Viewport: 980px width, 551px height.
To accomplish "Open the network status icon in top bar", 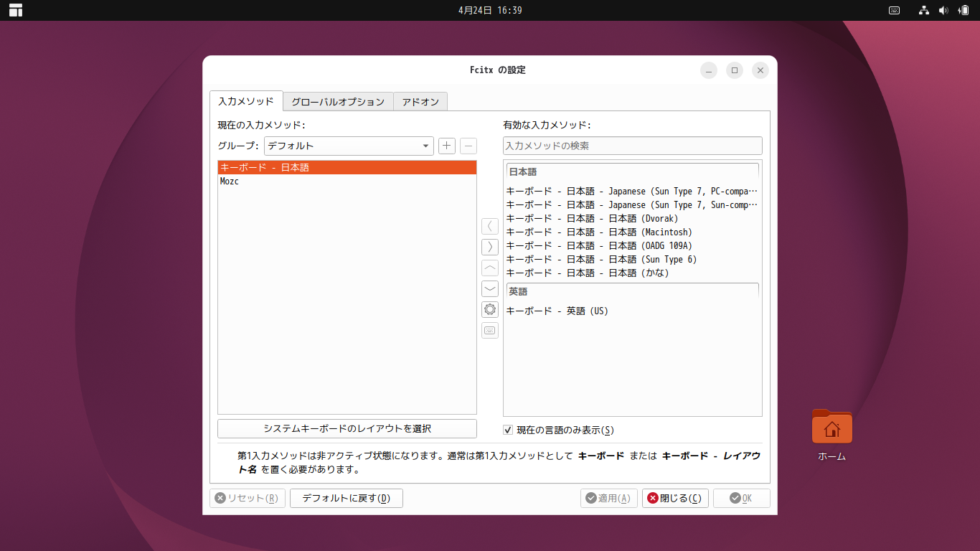I will point(924,10).
